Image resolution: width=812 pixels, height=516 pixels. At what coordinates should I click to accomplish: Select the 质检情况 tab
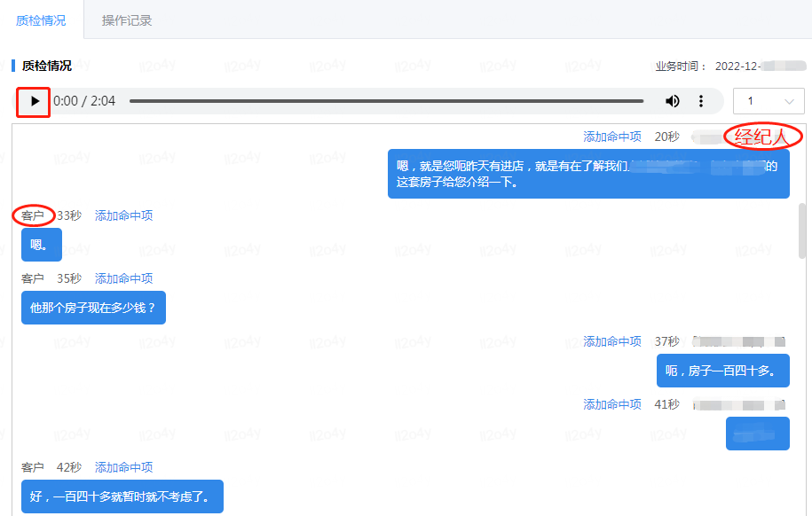point(41,20)
